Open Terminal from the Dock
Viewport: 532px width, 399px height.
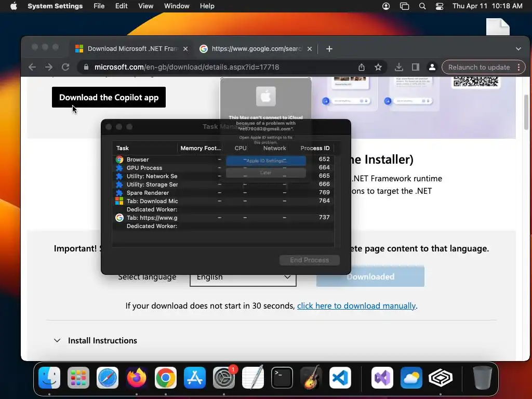pos(282,378)
